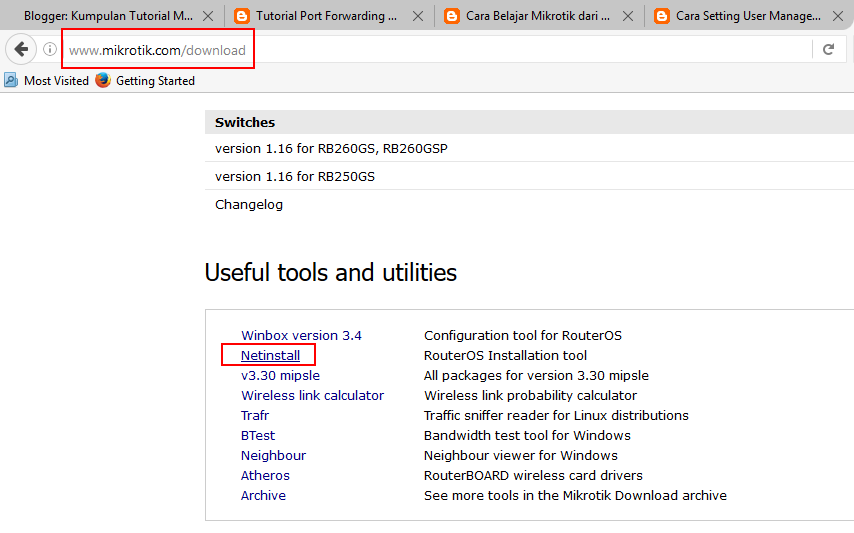Image resolution: width=854 pixels, height=533 pixels.
Task: Click 'Wireless link probability calculator' text
Action: coord(530,395)
